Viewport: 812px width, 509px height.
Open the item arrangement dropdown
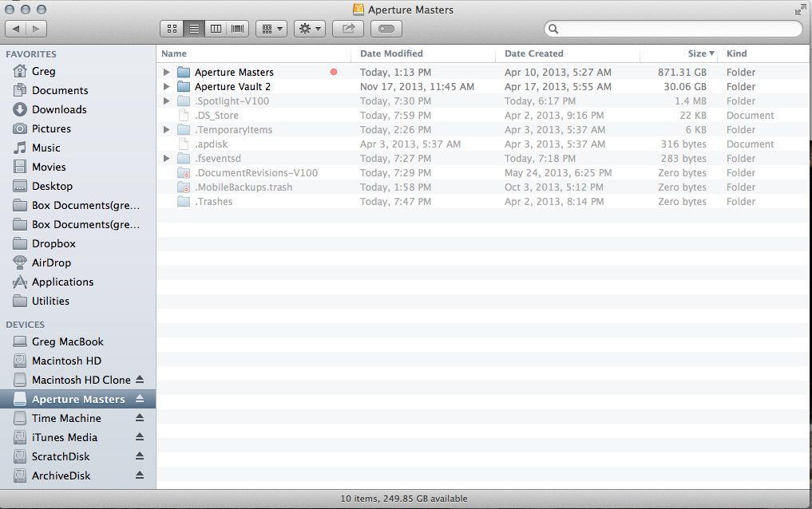(271, 29)
